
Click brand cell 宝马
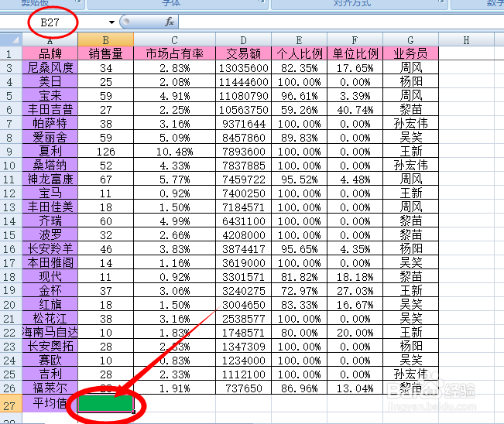(50, 193)
